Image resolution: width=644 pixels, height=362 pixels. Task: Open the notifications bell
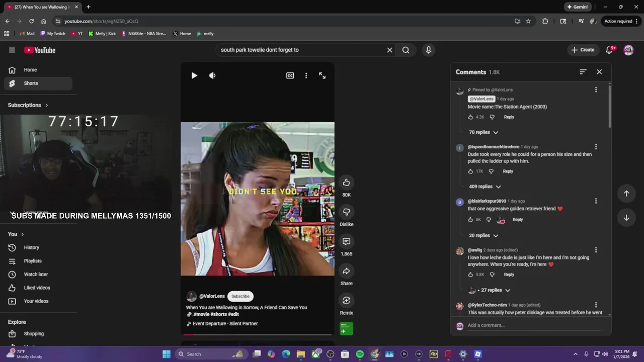point(610,50)
